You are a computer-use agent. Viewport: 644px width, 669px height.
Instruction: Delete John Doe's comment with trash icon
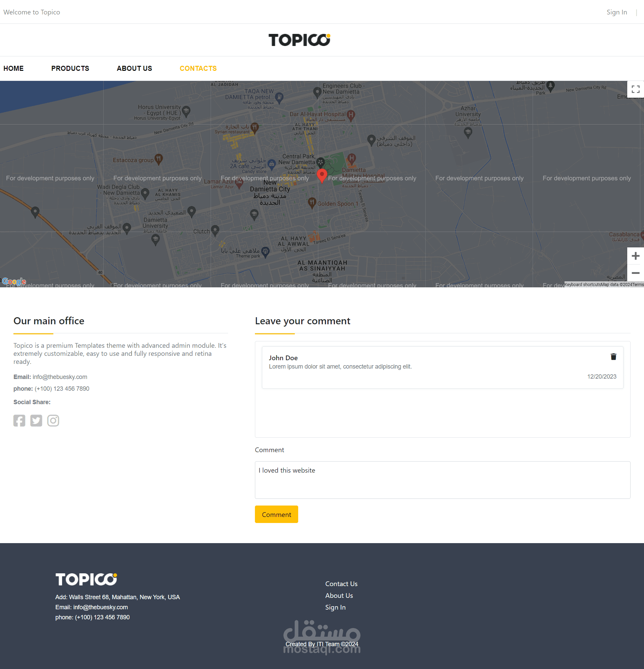(613, 357)
